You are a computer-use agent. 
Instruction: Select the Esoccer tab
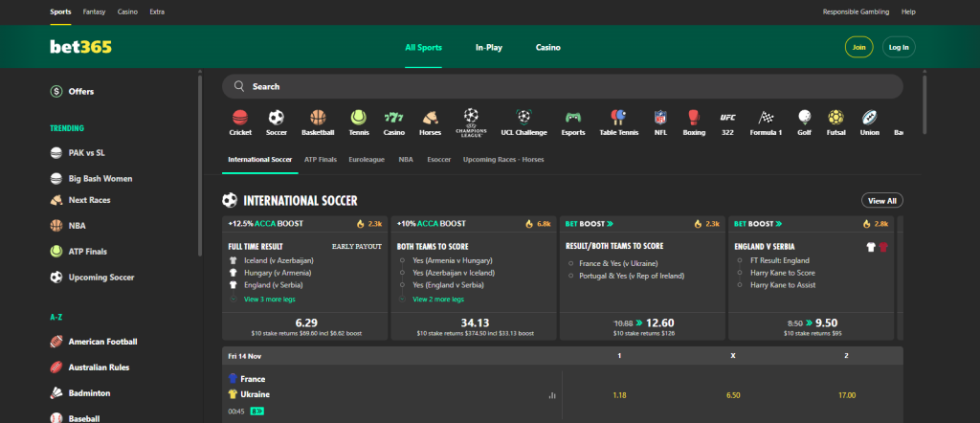pos(438,159)
